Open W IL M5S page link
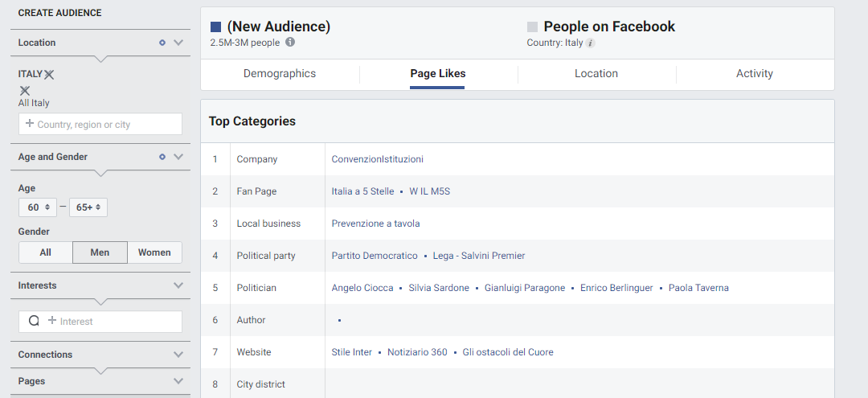Viewport: 868px width, 398px height. tap(429, 191)
